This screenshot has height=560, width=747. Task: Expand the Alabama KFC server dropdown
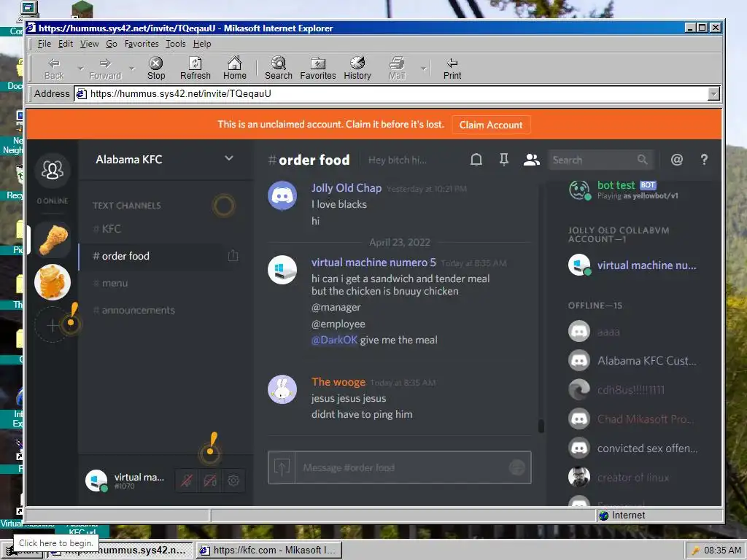click(x=229, y=158)
